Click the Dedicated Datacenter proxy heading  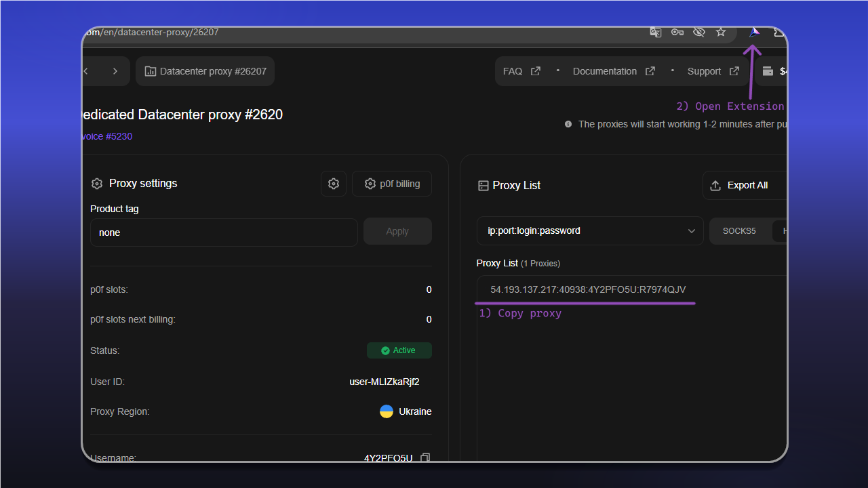point(182,115)
